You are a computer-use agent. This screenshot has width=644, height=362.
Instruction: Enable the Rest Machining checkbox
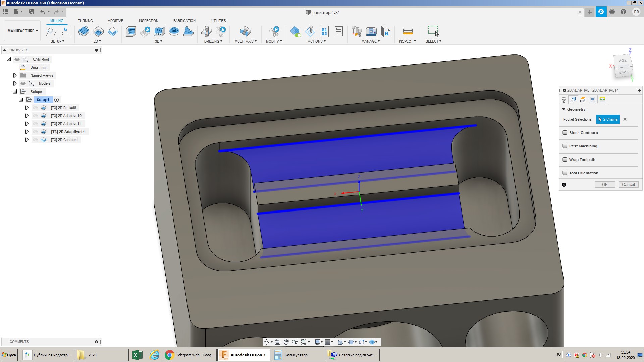click(565, 146)
